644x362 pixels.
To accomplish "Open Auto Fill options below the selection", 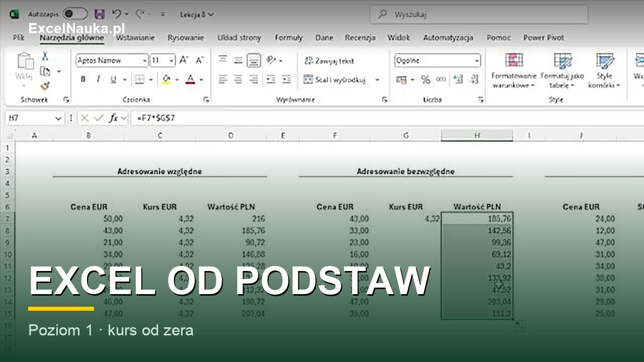I will pyautogui.click(x=520, y=326).
